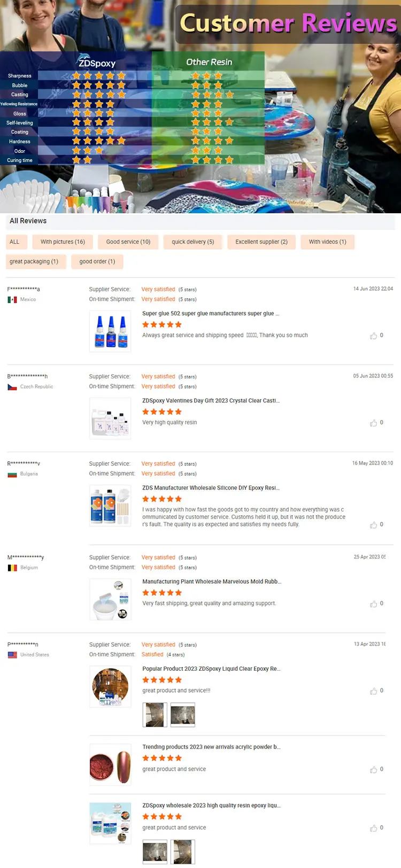Image resolution: width=401 pixels, height=868 pixels.
Task: Show ALL reviews filter
Action: point(14,242)
